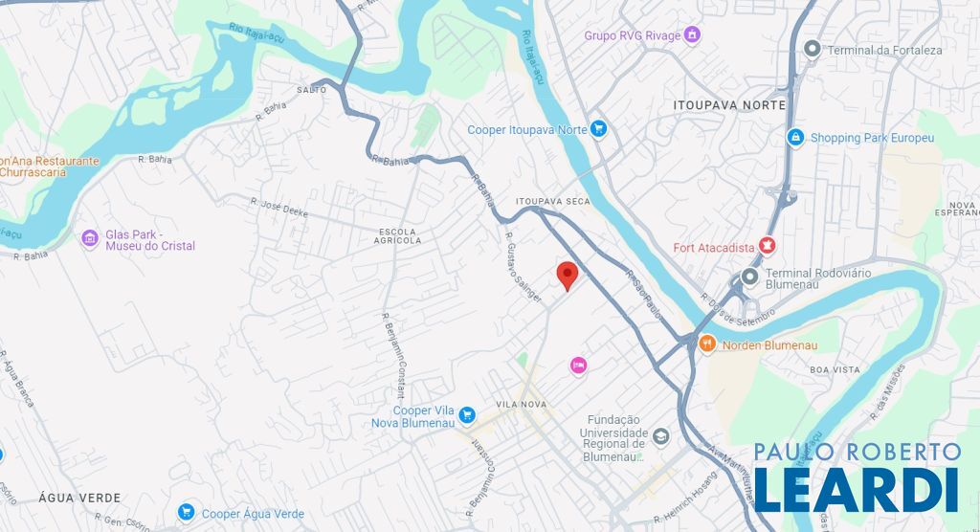This screenshot has width=980, height=532.
Task: Click the red location pin marker
Action: (567, 277)
